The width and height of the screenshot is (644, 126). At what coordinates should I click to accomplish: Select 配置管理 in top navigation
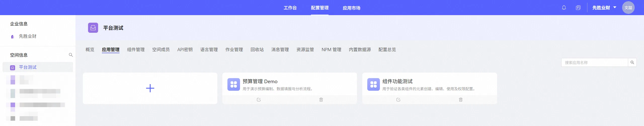point(319,8)
